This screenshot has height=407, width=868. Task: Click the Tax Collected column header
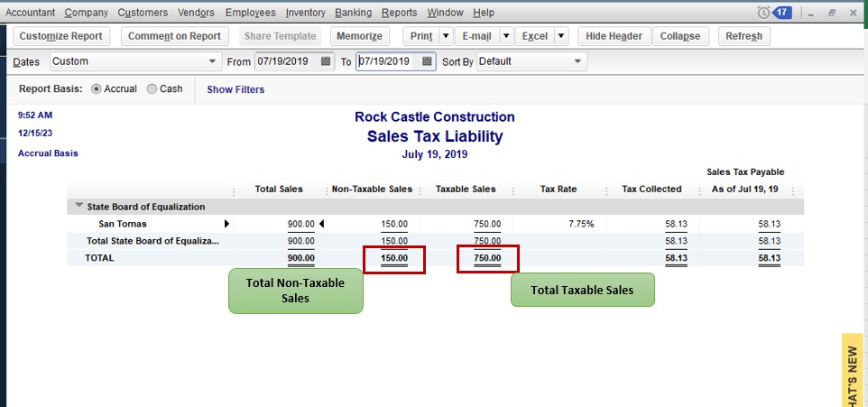(x=651, y=190)
